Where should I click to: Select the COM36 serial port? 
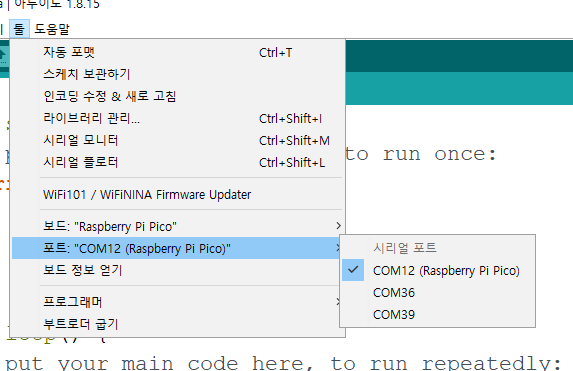(x=437, y=292)
